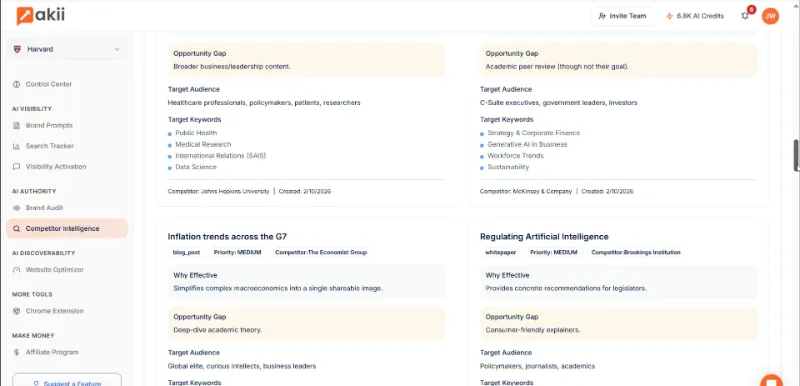Open Chrome Extension page
The height and width of the screenshot is (386, 800).
click(55, 311)
